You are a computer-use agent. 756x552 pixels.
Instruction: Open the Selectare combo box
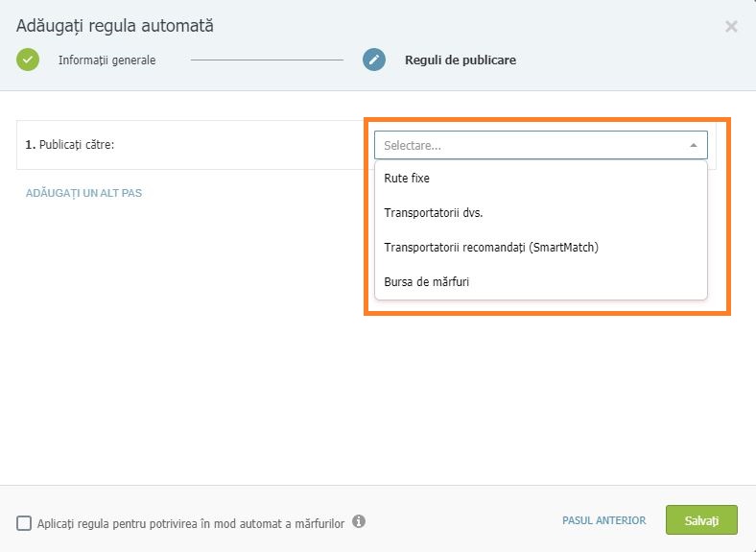pyautogui.click(x=541, y=145)
